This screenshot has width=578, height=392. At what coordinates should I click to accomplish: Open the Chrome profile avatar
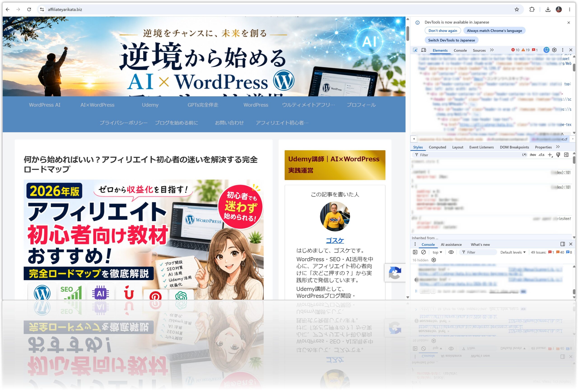(559, 9)
